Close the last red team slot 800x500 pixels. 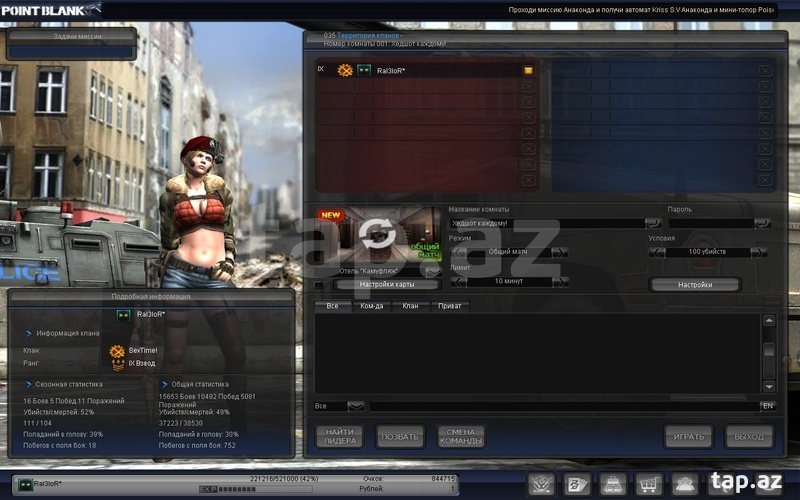[x=528, y=180]
